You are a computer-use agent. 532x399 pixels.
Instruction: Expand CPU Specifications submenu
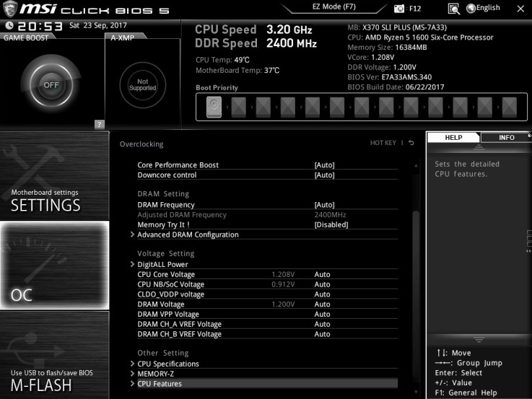coord(168,364)
